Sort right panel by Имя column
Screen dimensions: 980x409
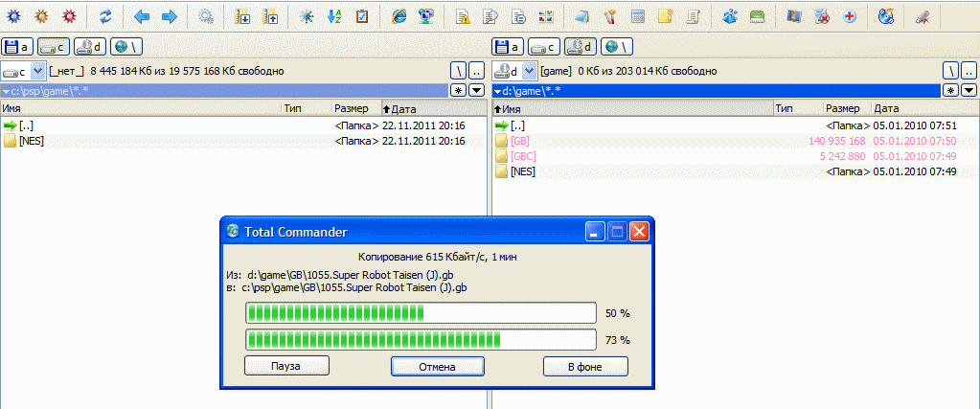pyautogui.click(x=633, y=108)
